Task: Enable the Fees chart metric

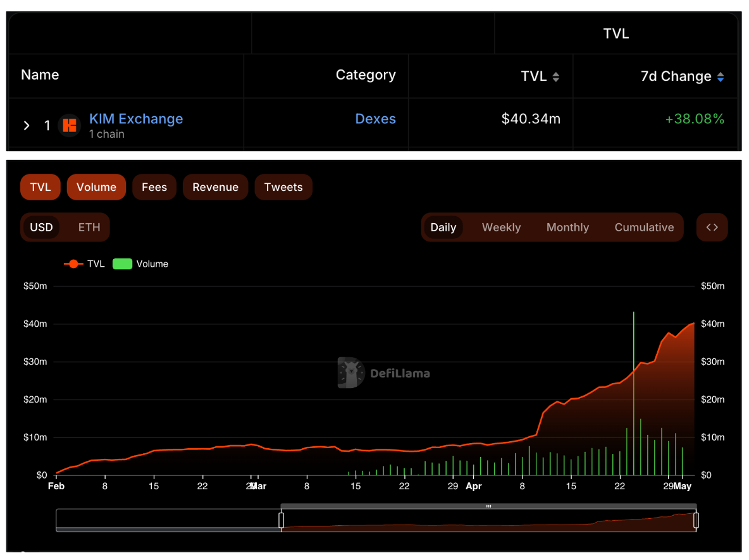Action: coord(154,187)
